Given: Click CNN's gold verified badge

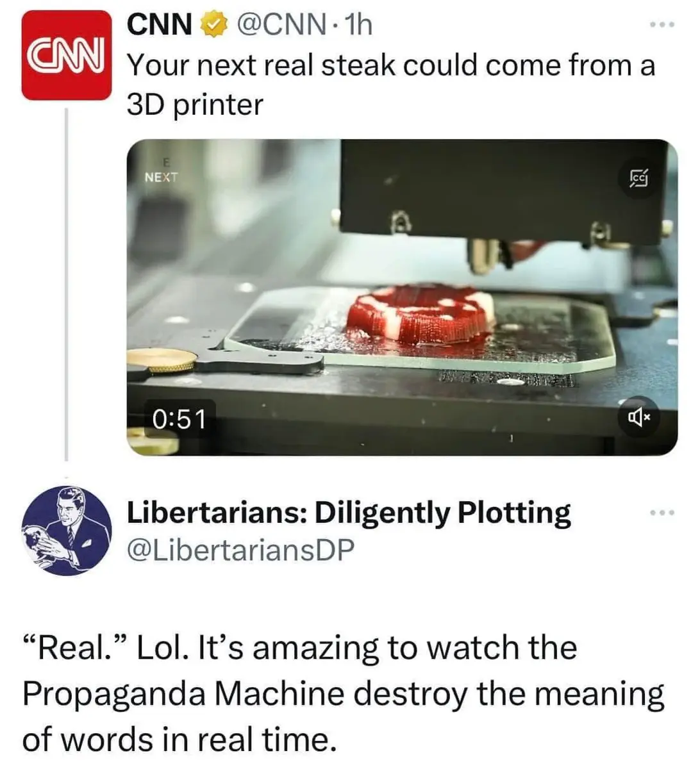Looking at the screenshot, I should 213,25.
